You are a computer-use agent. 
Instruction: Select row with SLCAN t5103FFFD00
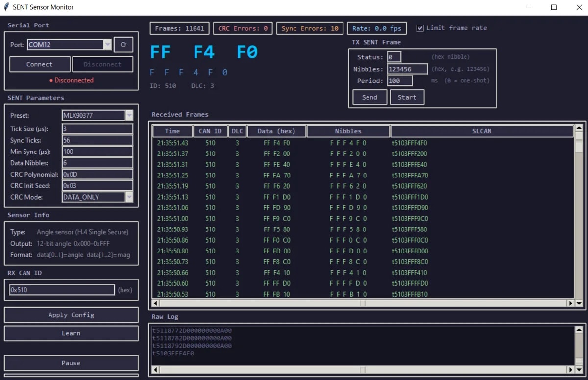pyautogui.click(x=363, y=251)
